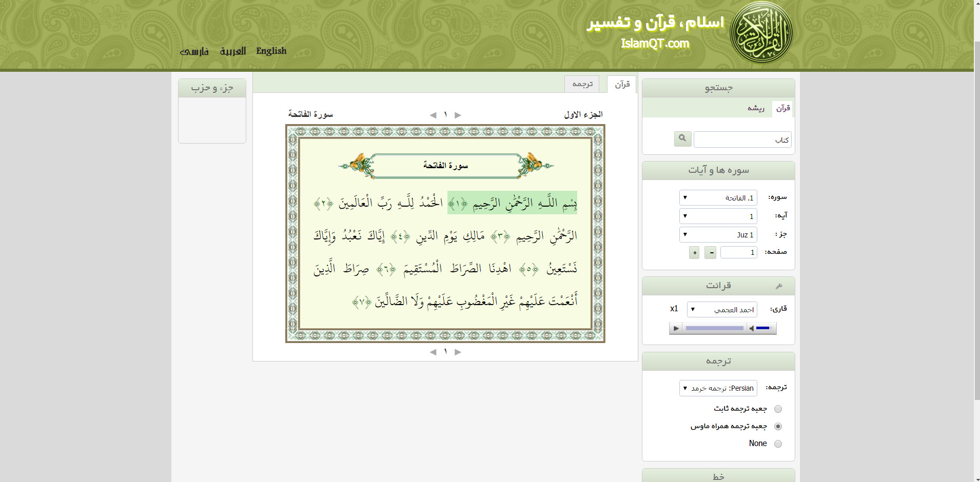Click the x1 playback speed label
Viewport: 980px width, 482px height.
(674, 309)
